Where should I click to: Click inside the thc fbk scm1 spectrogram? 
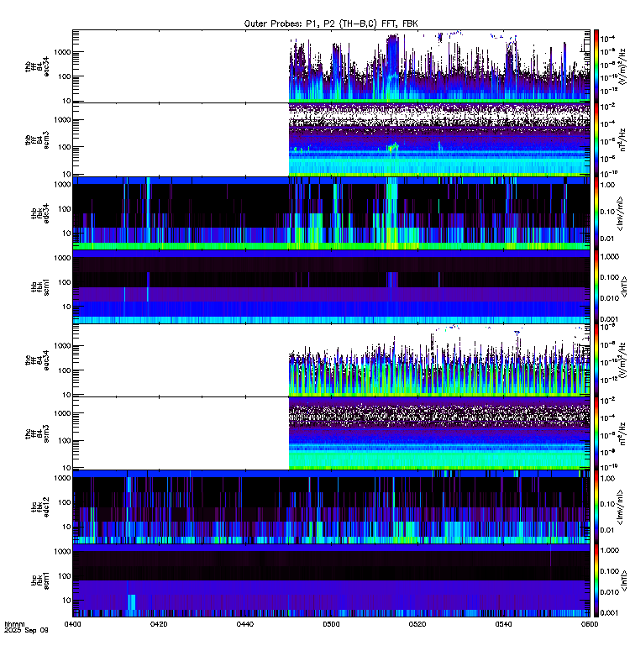[331, 580]
